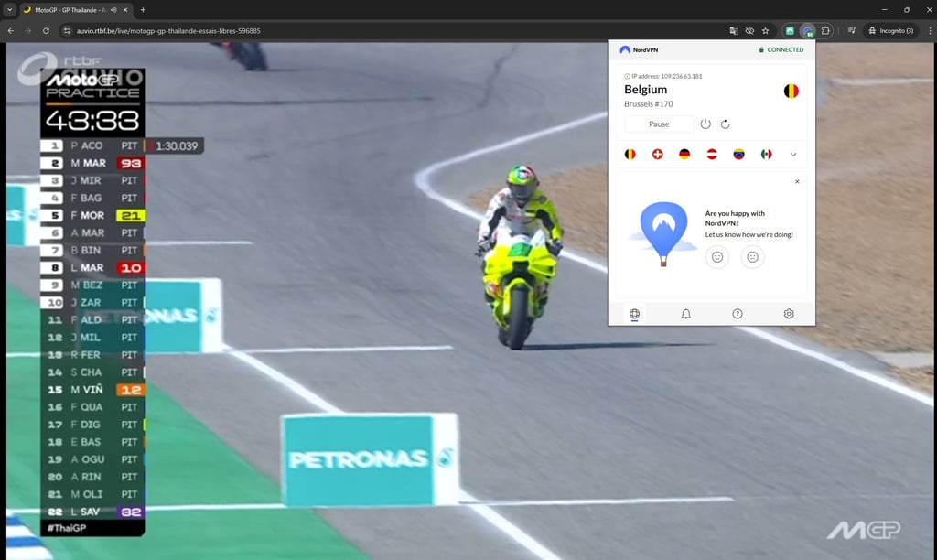Click the Brussels #170 server text

(649, 104)
